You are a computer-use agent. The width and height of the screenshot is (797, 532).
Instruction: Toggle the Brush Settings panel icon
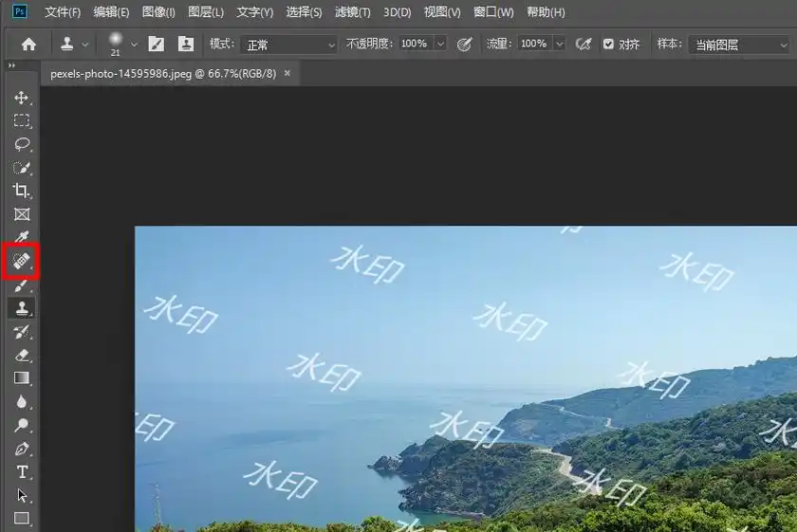click(156, 45)
